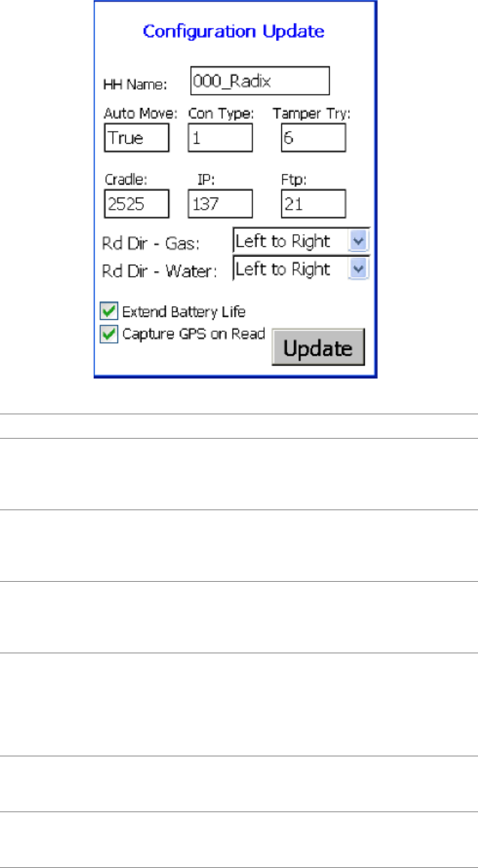Screen dimensions: 478x868
Task: Focus the Con Type field
Action: click(220, 137)
